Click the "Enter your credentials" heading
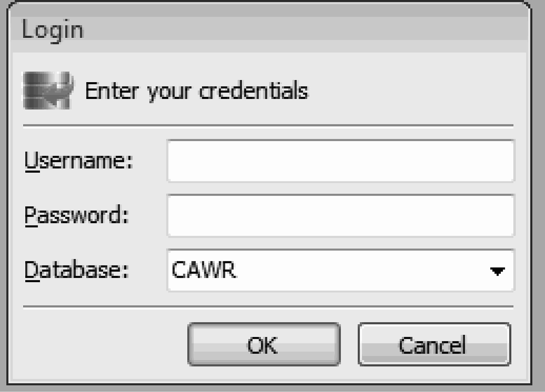Viewport: 545px width, 392px height. coord(197,91)
